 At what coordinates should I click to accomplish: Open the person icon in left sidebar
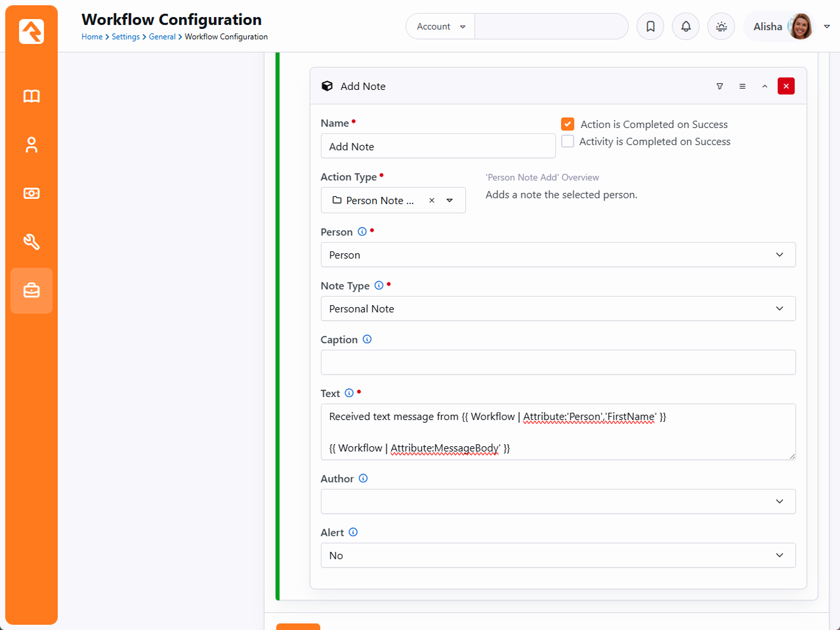pyautogui.click(x=31, y=145)
